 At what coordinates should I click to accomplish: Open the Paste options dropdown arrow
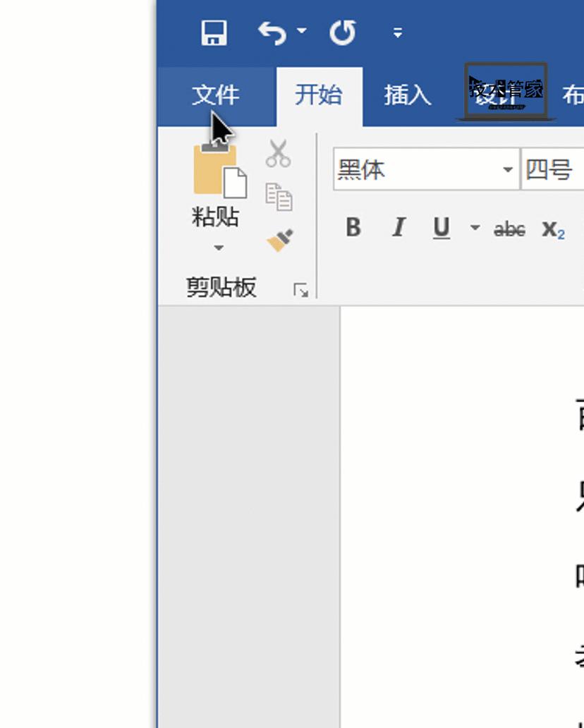(217, 248)
